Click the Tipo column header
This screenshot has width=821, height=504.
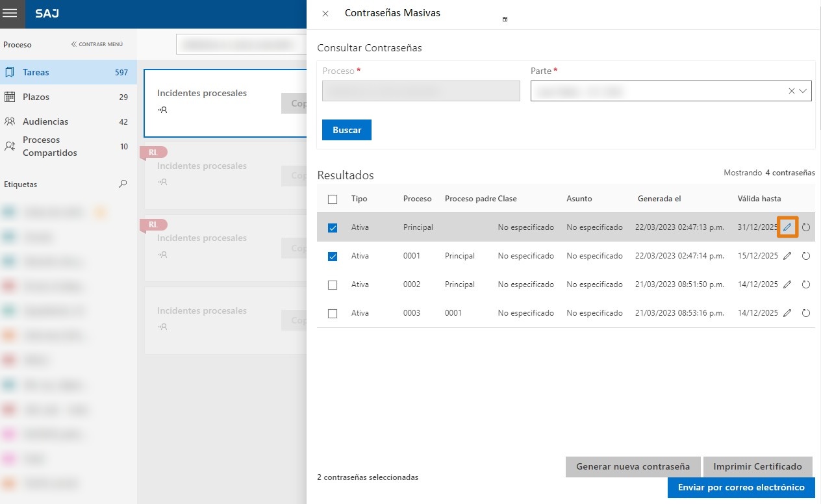tap(359, 199)
